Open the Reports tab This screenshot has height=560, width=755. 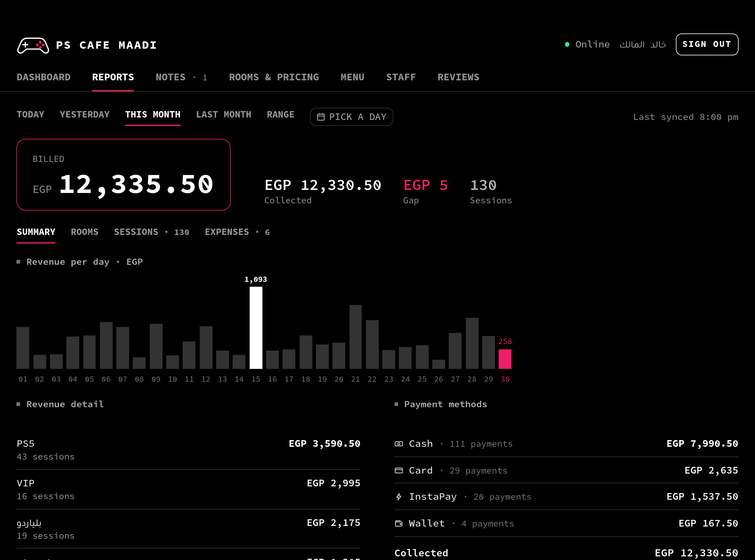point(113,77)
